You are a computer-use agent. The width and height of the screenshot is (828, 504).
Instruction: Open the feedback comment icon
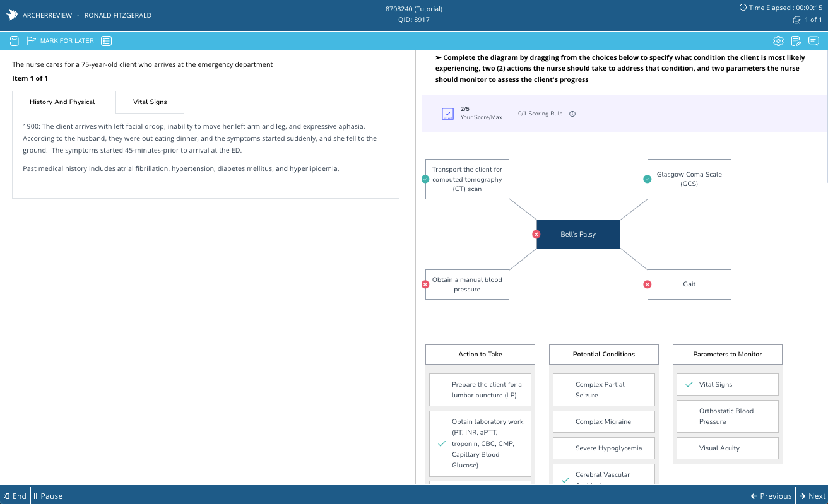click(x=813, y=41)
